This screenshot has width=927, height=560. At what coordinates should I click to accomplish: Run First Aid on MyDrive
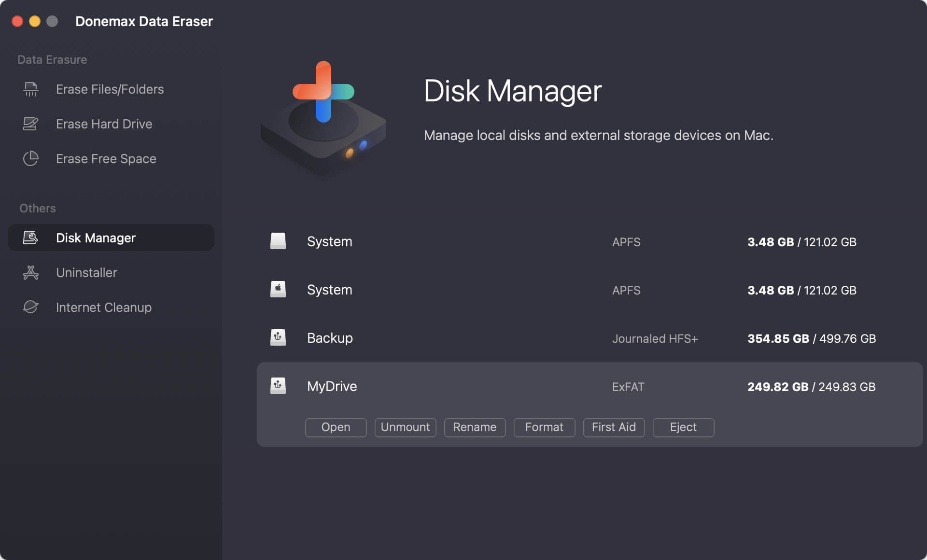(614, 427)
